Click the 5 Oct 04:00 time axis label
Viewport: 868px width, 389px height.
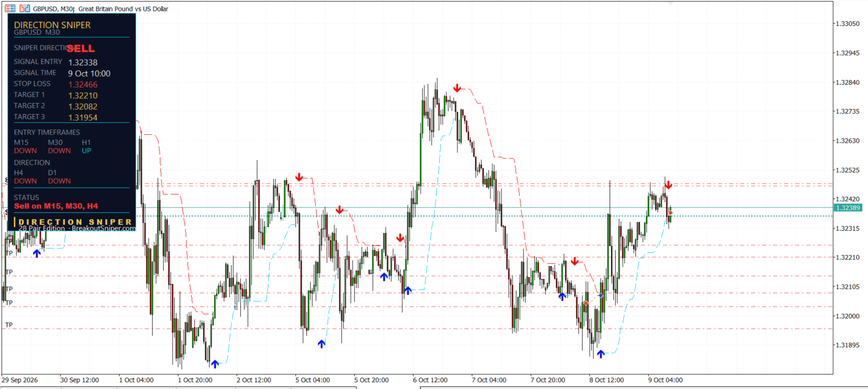pyautogui.click(x=312, y=380)
